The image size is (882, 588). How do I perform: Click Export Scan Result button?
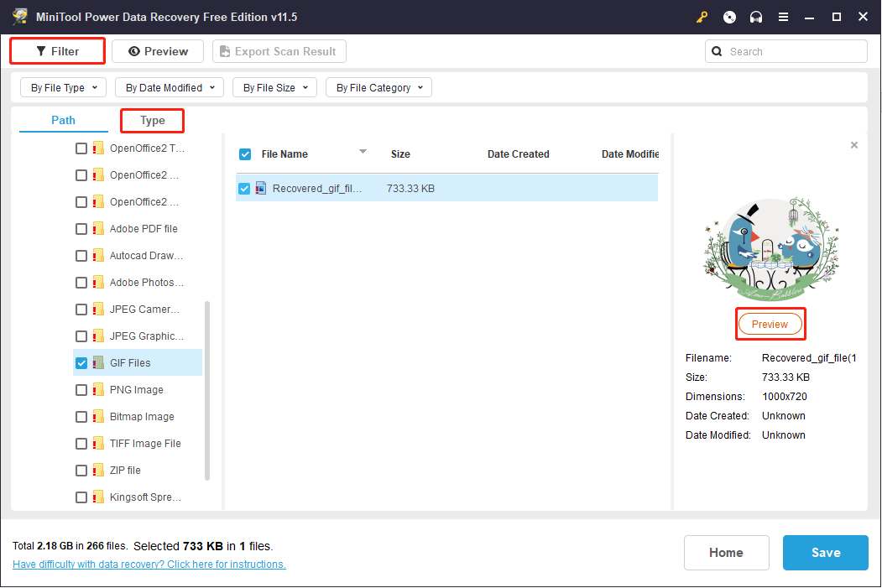point(279,51)
